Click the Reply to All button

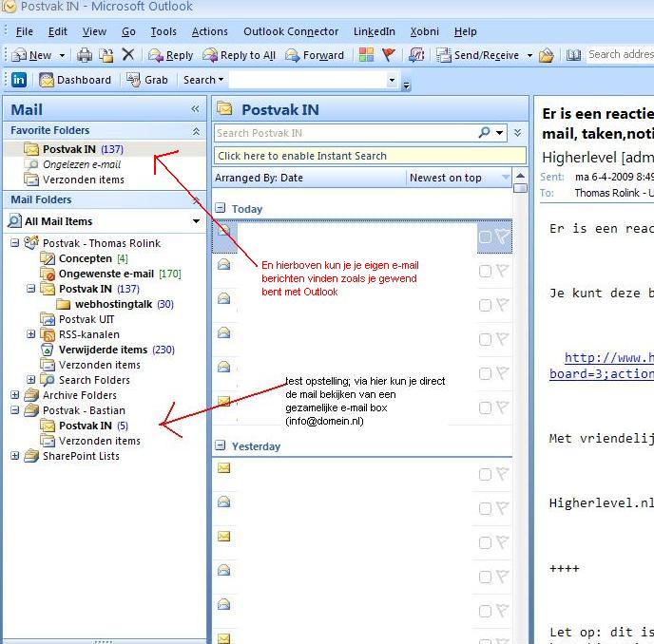click(x=240, y=55)
